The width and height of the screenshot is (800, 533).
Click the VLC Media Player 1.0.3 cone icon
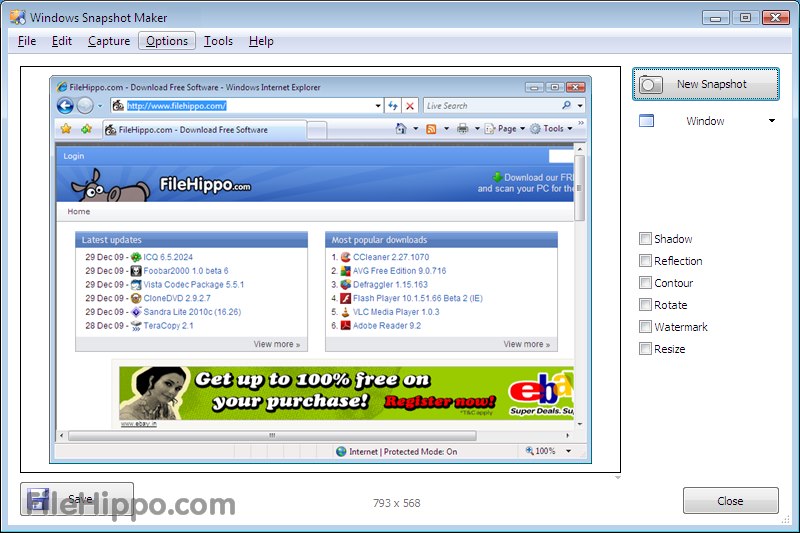[x=345, y=312]
